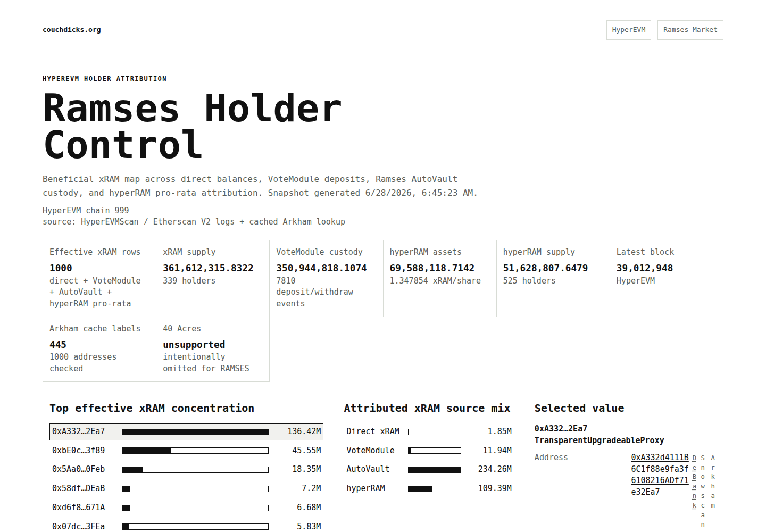This screenshot has width=766, height=532.
Task: Open the Ramses Market button
Action: tap(690, 30)
